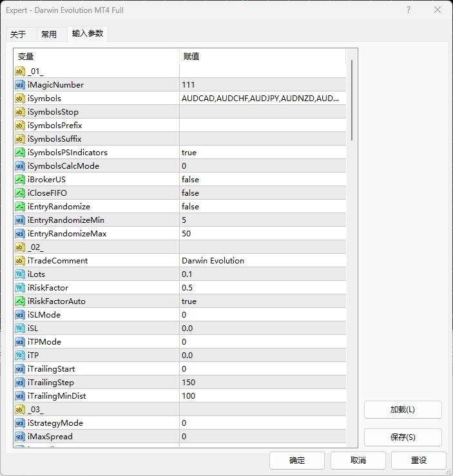
Task: Click the iTrailingStep value 150
Action: coord(189,383)
